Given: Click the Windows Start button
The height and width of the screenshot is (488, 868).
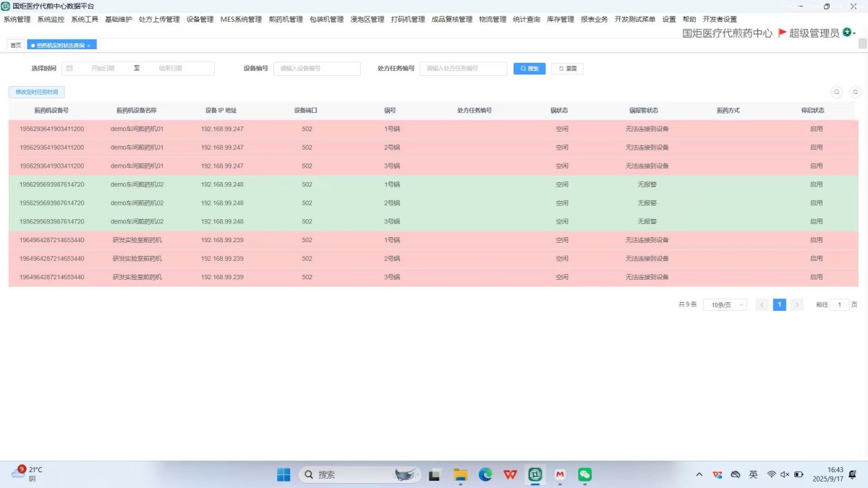Looking at the screenshot, I should [x=284, y=474].
